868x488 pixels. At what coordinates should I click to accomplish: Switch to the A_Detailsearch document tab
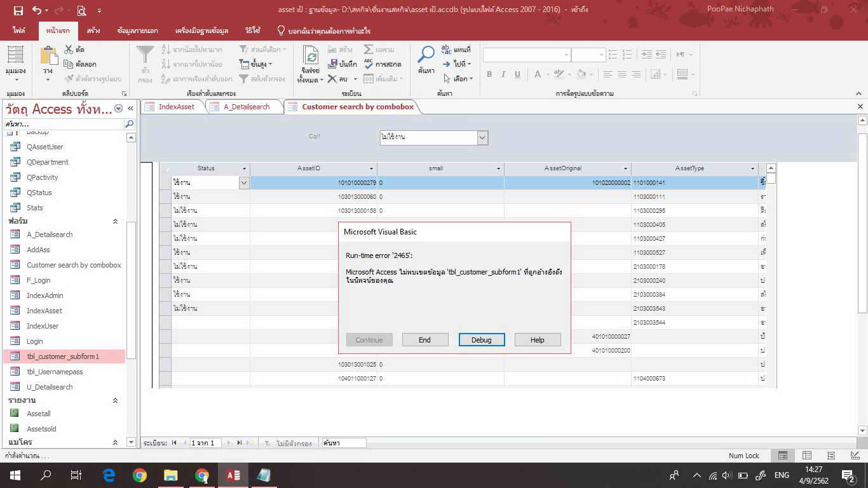pyautogui.click(x=247, y=107)
